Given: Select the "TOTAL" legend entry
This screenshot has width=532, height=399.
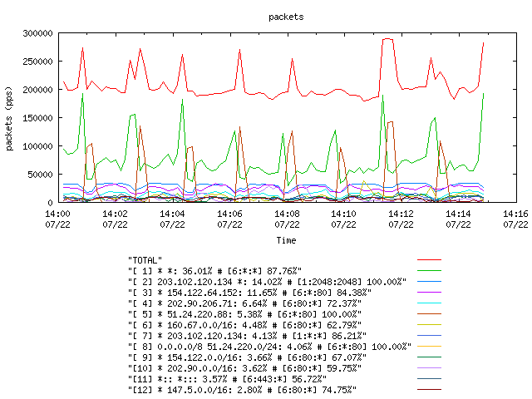Looking at the screenshot, I should click(x=145, y=260).
